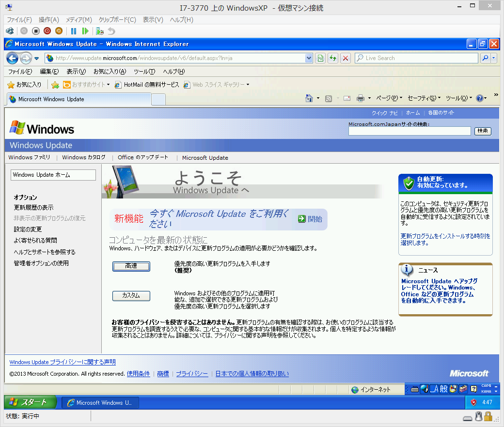Image resolution: width=504 pixels, height=427 pixels.
Task: Click the Live Search magnifier button
Action: point(486,58)
